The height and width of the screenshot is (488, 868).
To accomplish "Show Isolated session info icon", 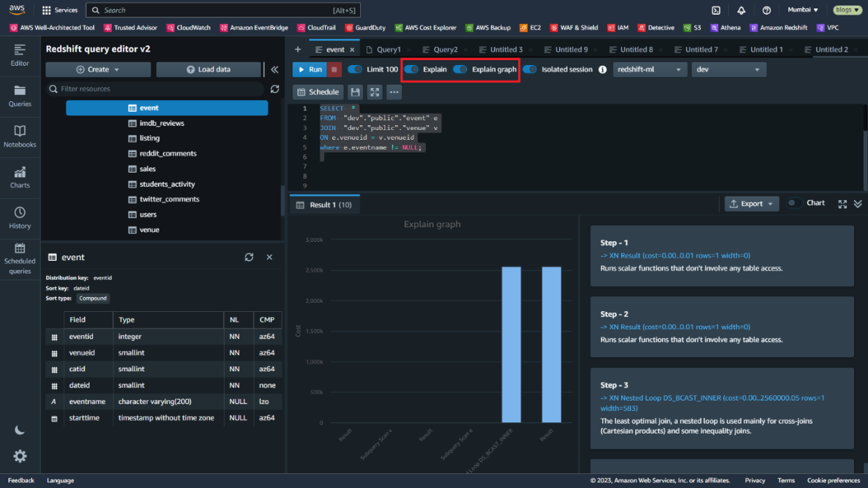I will tap(602, 69).
